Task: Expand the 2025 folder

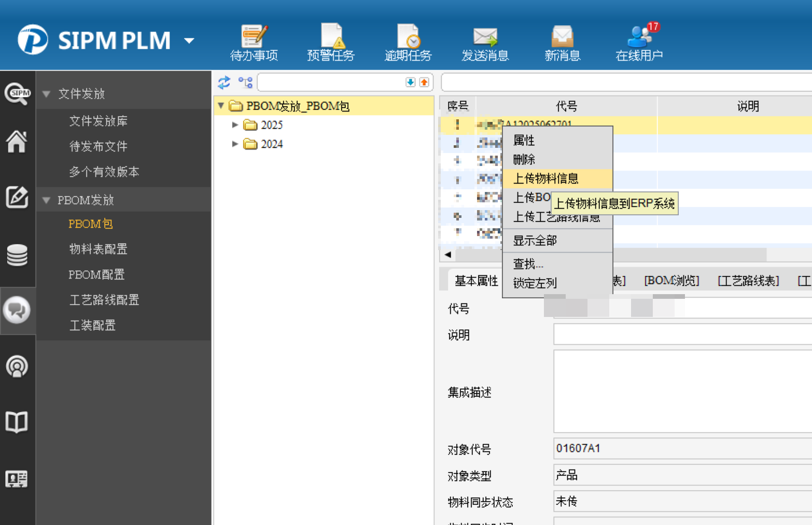Action: click(235, 125)
